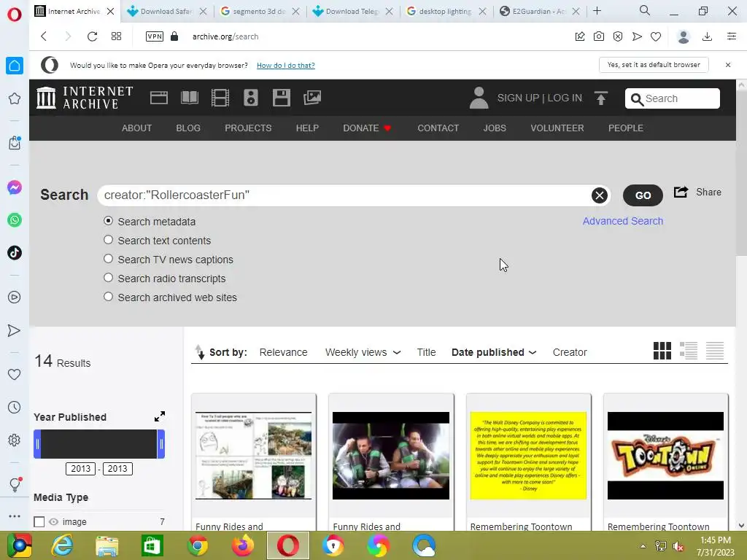
Task: Switch to tile grid view
Action: (662, 351)
